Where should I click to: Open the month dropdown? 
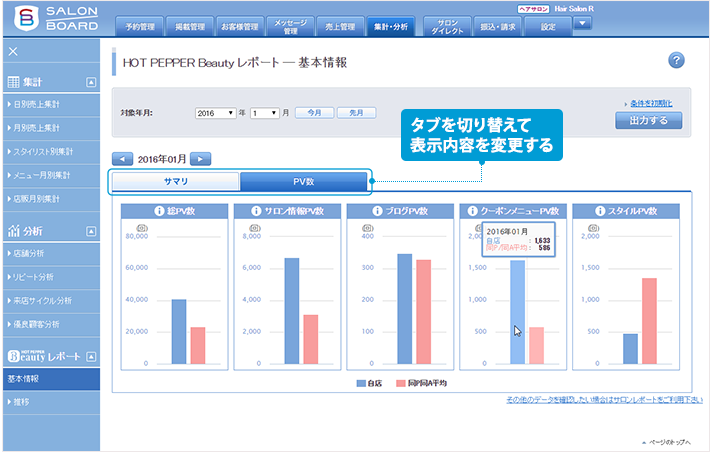264,113
